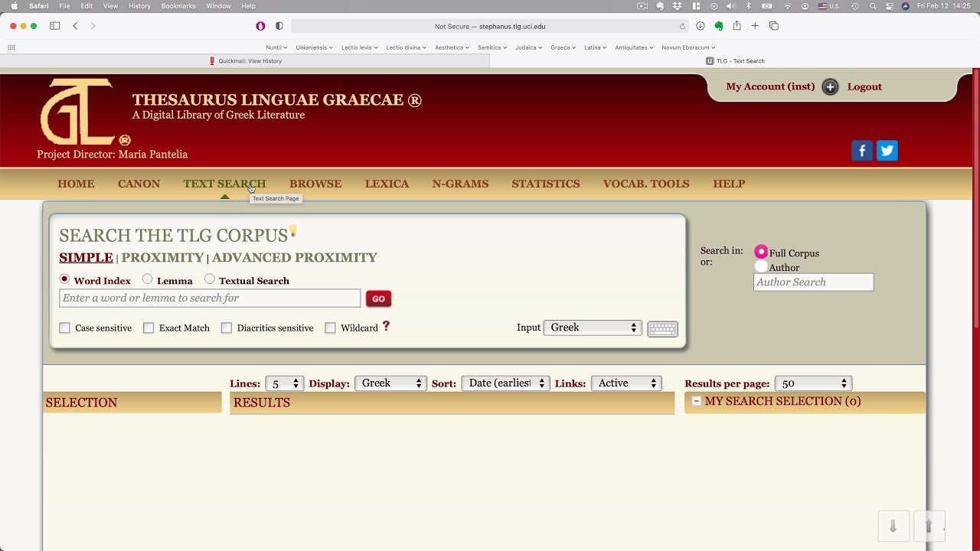Open Siri from the menu bar
The width and height of the screenshot is (980, 551).
click(906, 6)
